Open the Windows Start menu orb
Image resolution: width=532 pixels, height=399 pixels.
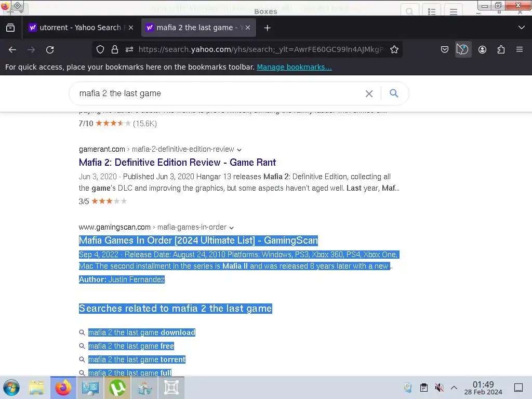(x=11, y=388)
